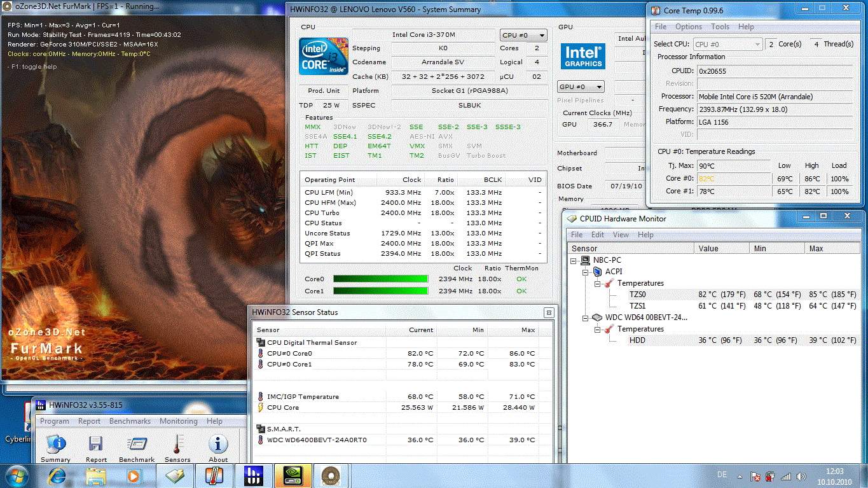Click the HWiNFO32 v3.55-815 title bar icon

(39, 405)
